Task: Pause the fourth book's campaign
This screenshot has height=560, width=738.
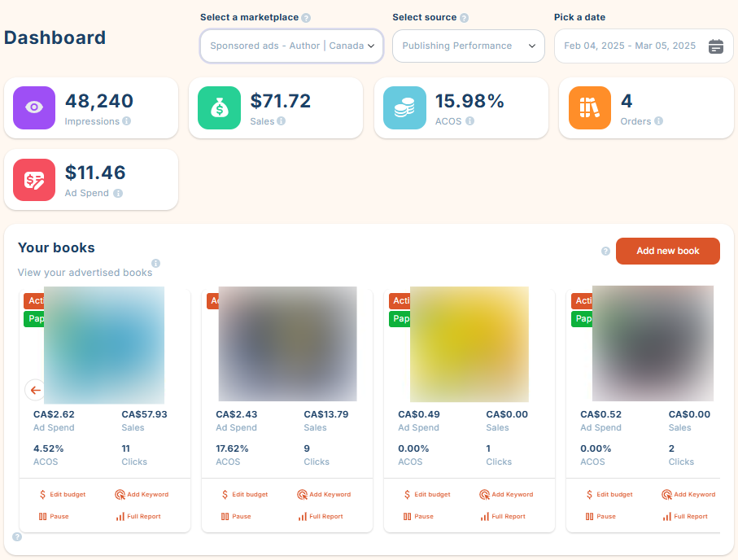Action: 600,517
